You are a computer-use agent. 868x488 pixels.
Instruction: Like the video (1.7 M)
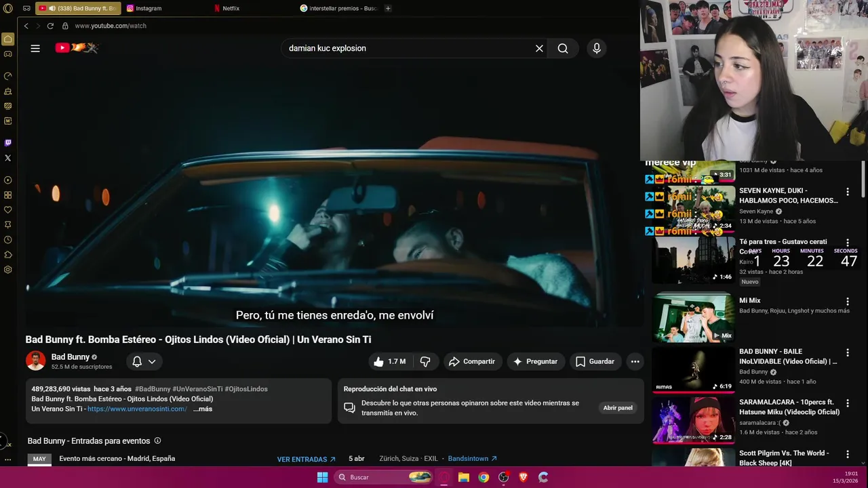[x=390, y=361]
